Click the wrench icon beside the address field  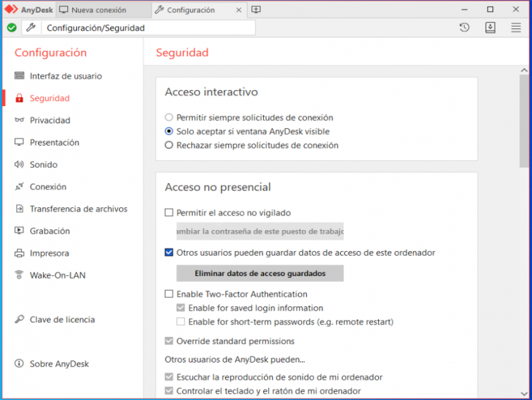[x=31, y=28]
